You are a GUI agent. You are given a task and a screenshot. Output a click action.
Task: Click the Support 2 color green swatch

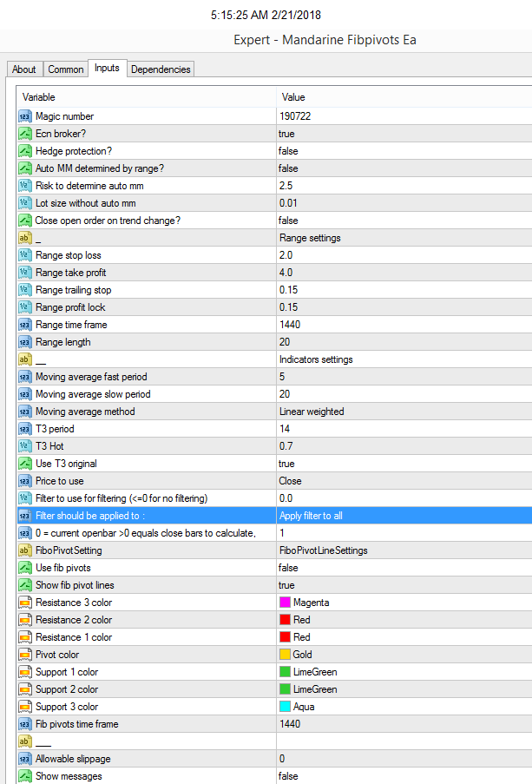click(285, 689)
